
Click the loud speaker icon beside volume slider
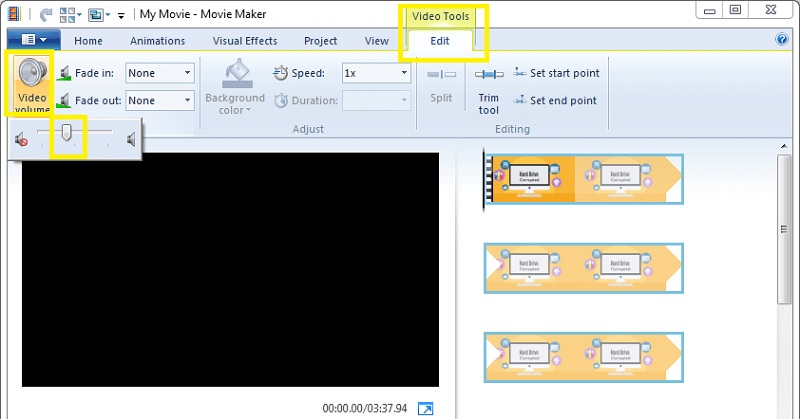click(x=131, y=141)
